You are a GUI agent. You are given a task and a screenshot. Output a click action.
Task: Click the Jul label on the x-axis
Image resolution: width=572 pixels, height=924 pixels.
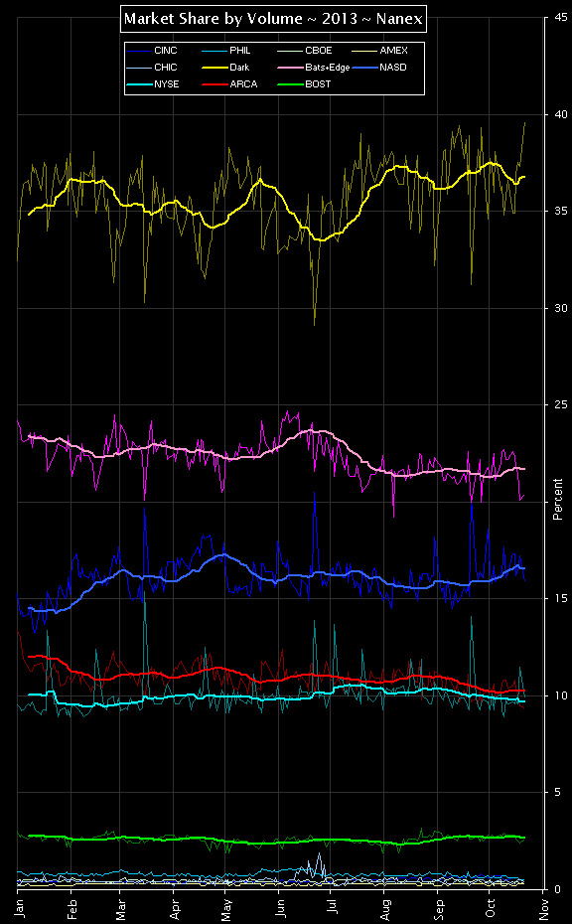tap(333, 904)
